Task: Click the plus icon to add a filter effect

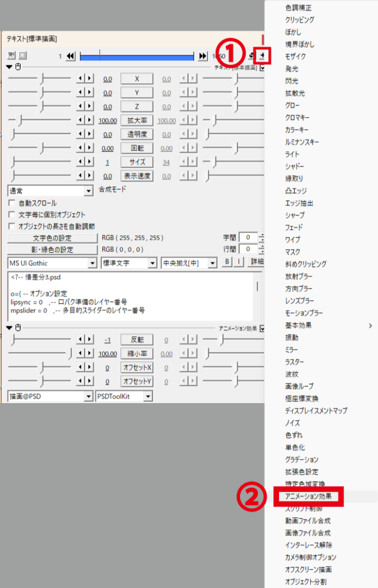Action: (x=263, y=56)
